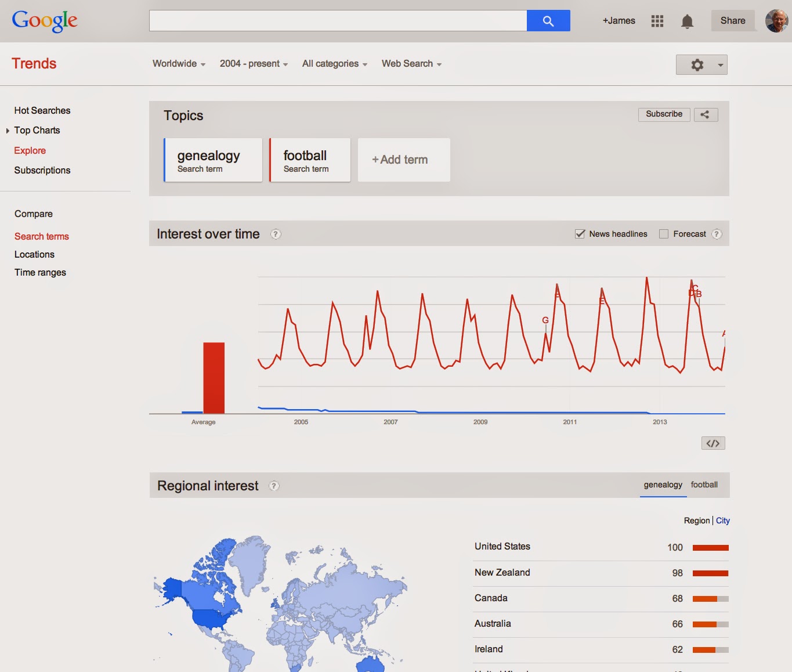
Task: Click the share icon in Topics panel
Action: point(706,114)
